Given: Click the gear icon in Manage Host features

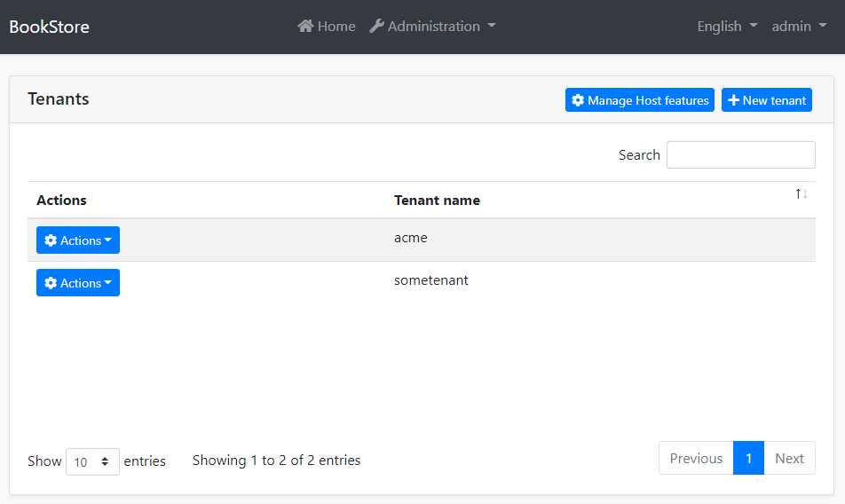Looking at the screenshot, I should [578, 100].
